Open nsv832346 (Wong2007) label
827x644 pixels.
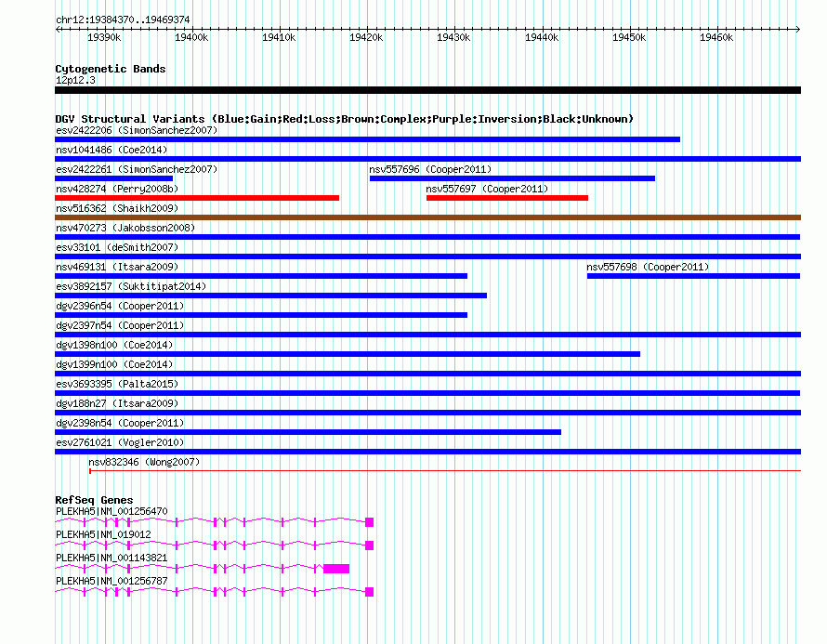144,462
